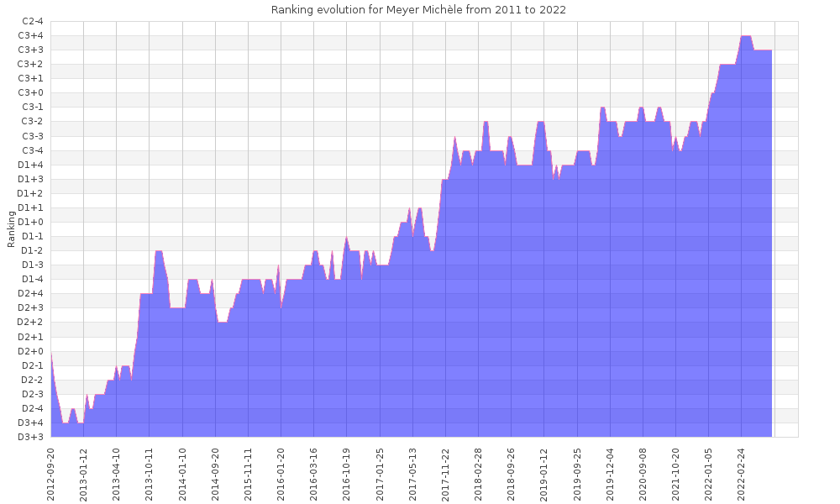The image size is (840, 504).
Task: Click the C3+0 y-axis label
Action: pyautogui.click(x=31, y=92)
